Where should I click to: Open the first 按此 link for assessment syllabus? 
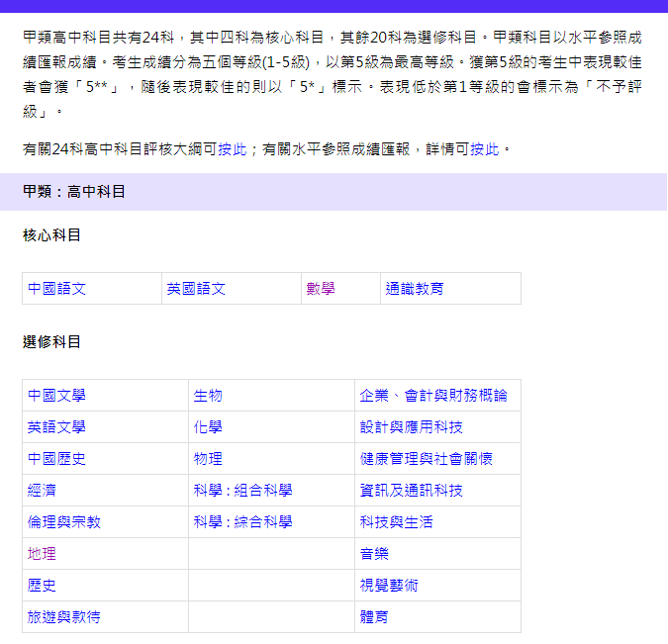point(233,149)
